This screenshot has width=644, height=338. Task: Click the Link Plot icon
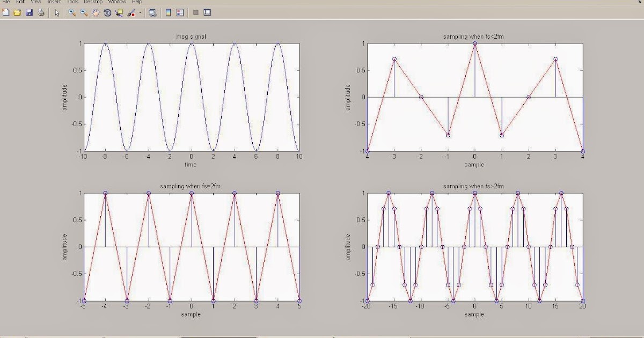(x=153, y=13)
